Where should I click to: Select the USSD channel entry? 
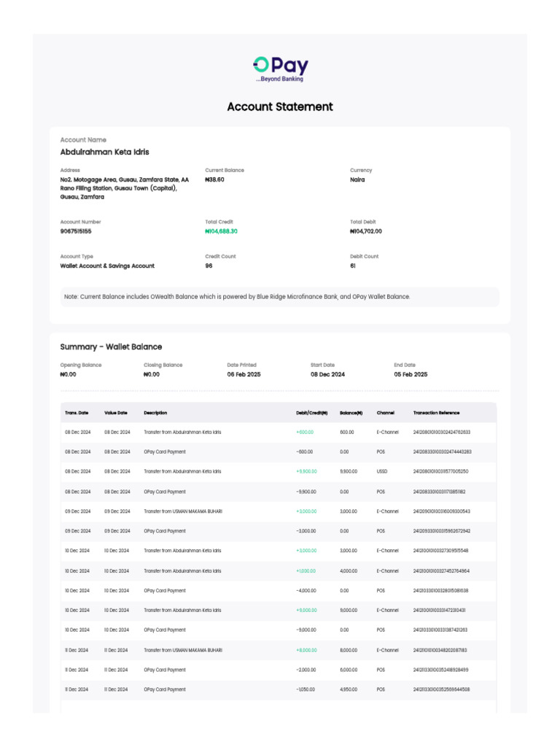[382, 472]
